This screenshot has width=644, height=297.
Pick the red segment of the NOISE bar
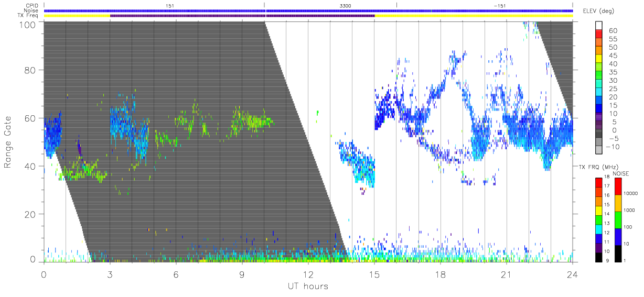[617, 186]
